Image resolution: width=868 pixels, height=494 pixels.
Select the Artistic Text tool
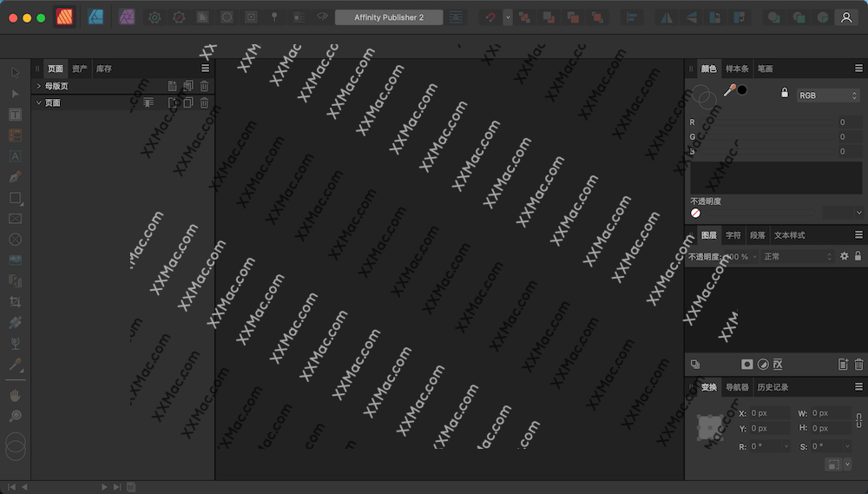tap(15, 156)
